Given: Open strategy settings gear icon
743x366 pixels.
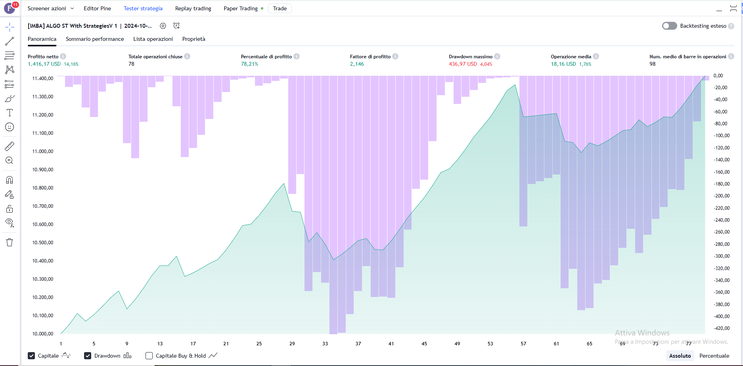Looking at the screenshot, I should point(163,26).
